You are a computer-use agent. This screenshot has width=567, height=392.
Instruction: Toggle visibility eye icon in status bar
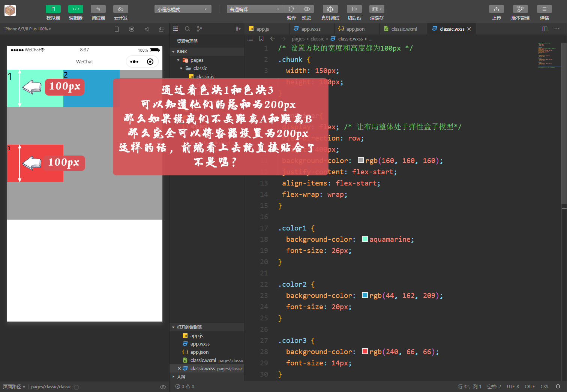(163, 387)
